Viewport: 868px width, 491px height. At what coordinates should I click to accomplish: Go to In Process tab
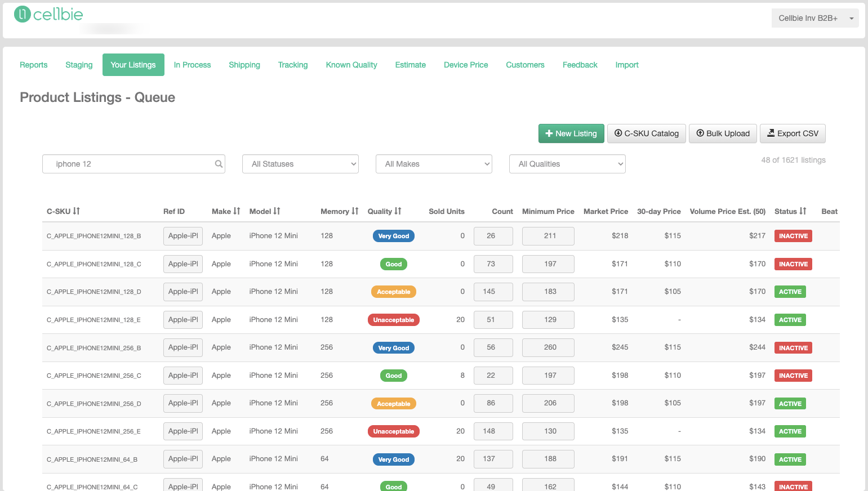[192, 65]
